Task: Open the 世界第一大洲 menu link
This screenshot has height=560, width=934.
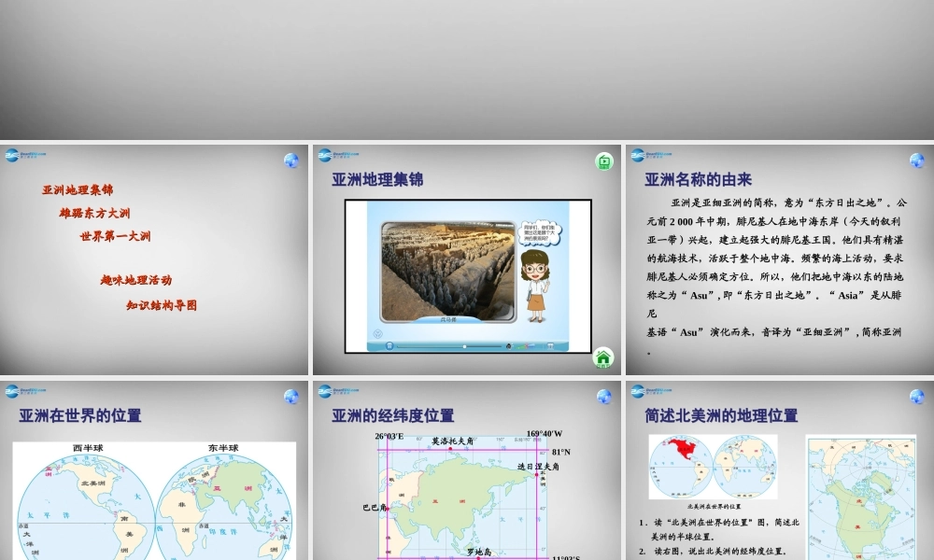Action: tap(116, 236)
